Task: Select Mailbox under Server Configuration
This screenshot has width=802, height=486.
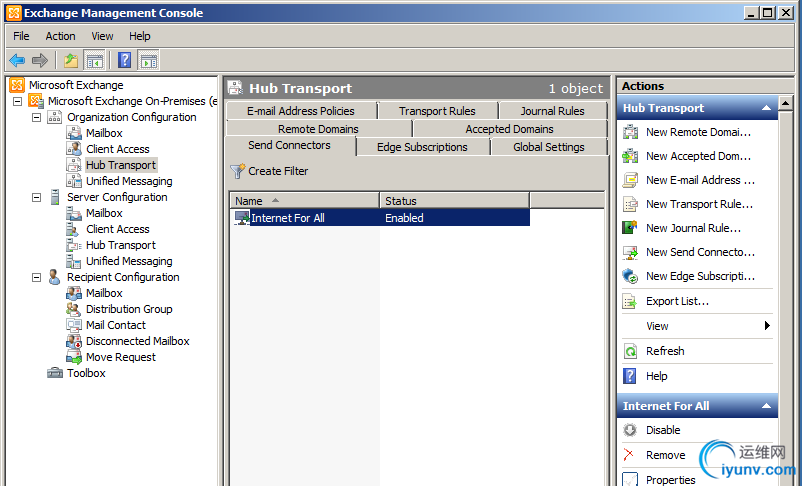Action: [x=104, y=213]
